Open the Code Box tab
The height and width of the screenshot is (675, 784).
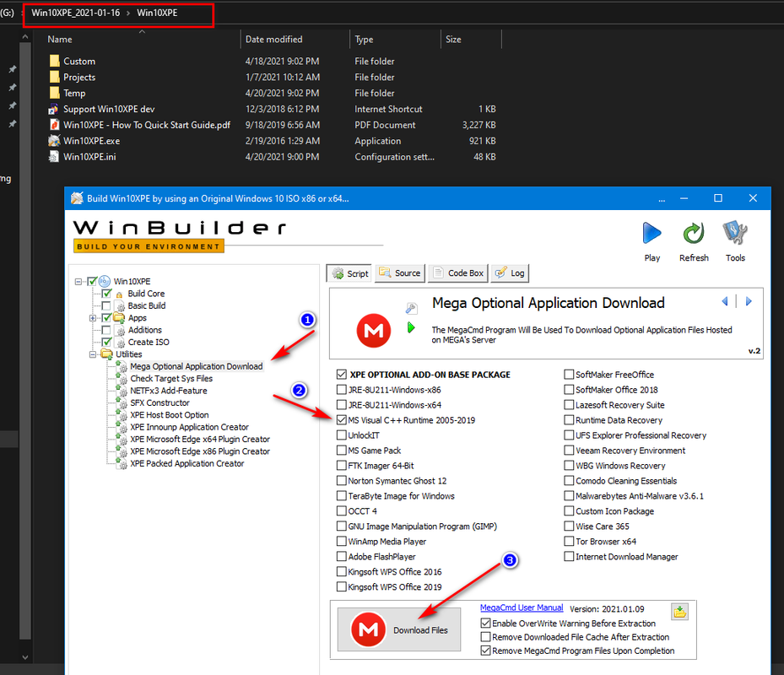pyautogui.click(x=458, y=273)
